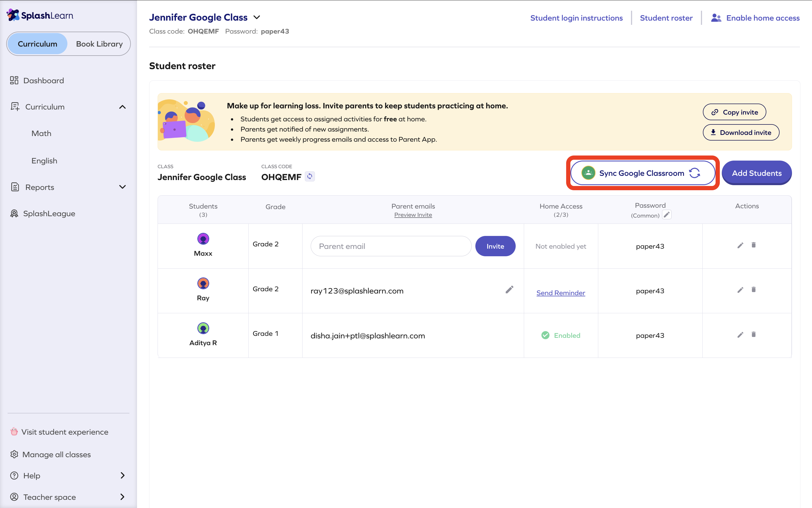The image size is (812, 508).
Task: Open Dashboard from the sidebar
Action: (x=43, y=81)
